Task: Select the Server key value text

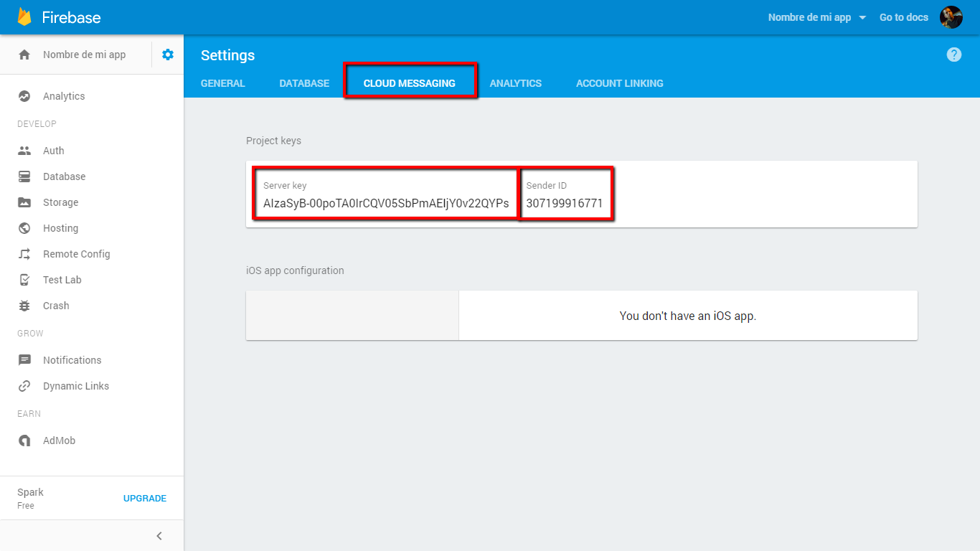Action: pos(386,203)
